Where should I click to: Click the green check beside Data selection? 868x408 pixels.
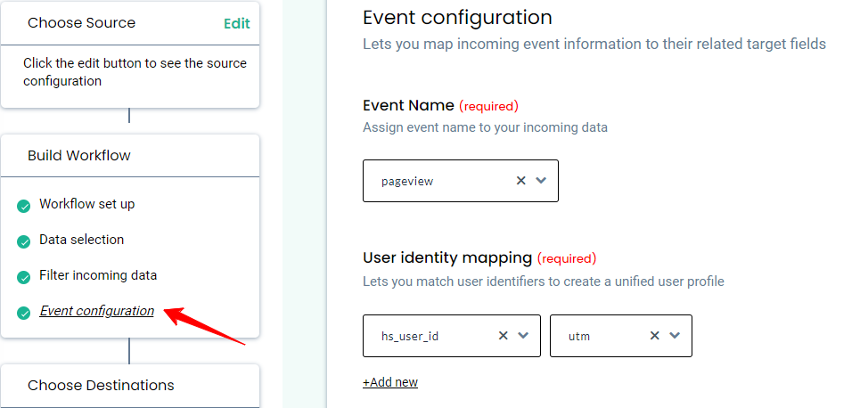click(x=23, y=242)
